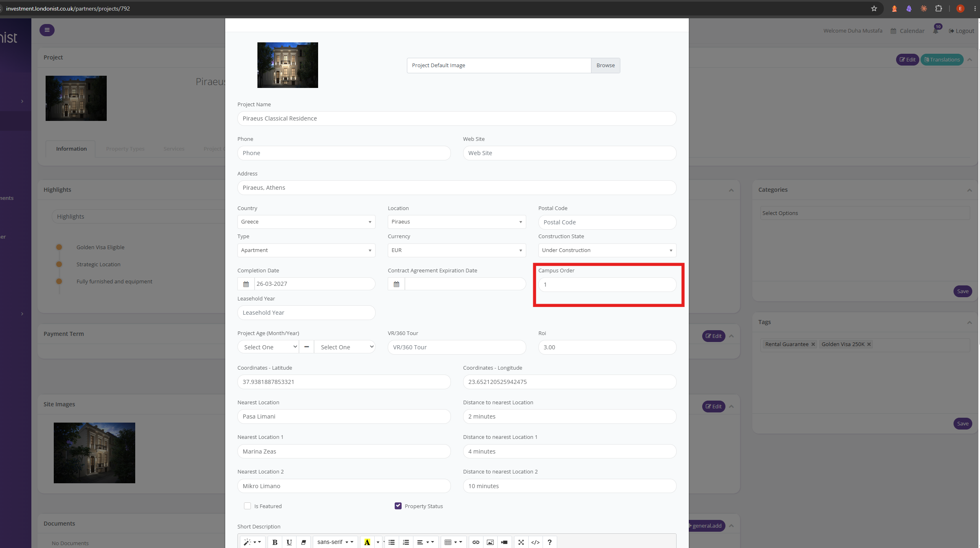Image resolution: width=980 pixels, height=548 pixels.
Task: Open the Project Age year dropdown
Action: (345, 347)
